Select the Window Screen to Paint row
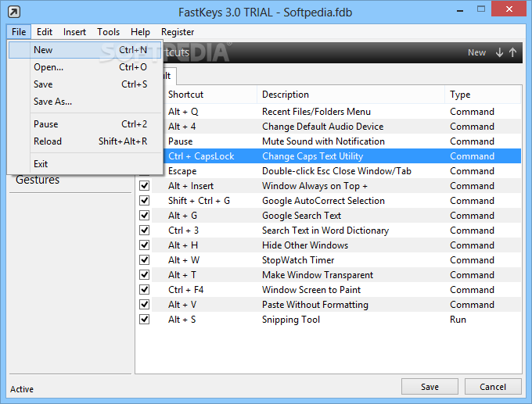Viewport: 532px width, 404px height. [329, 290]
